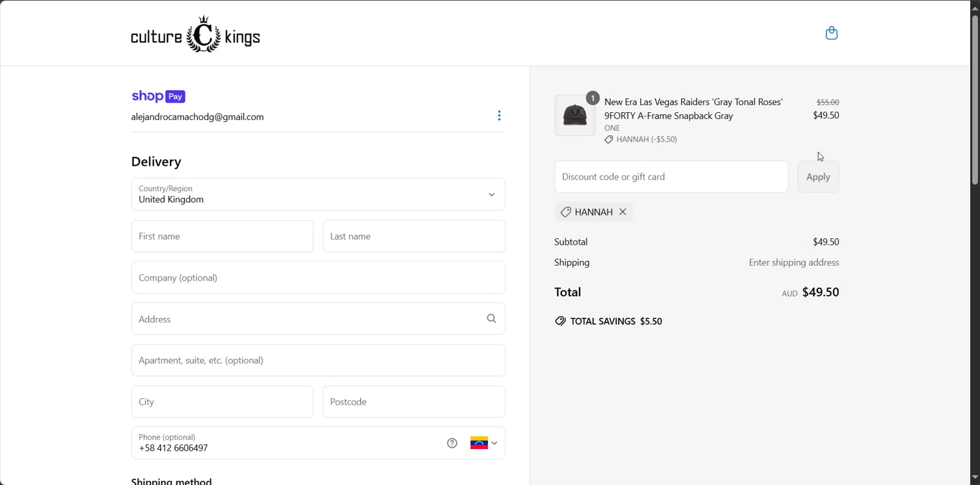Viewport: 980px width, 485px height.
Task: Click the HANNAH discount tag chip
Action: pos(593,211)
